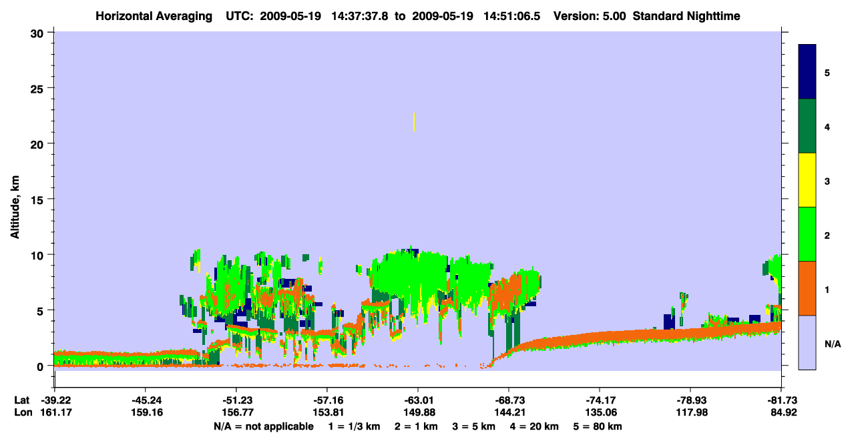The image size is (868, 445).
Task: Click legend text '3 = 5 km'
Action: 473,426
